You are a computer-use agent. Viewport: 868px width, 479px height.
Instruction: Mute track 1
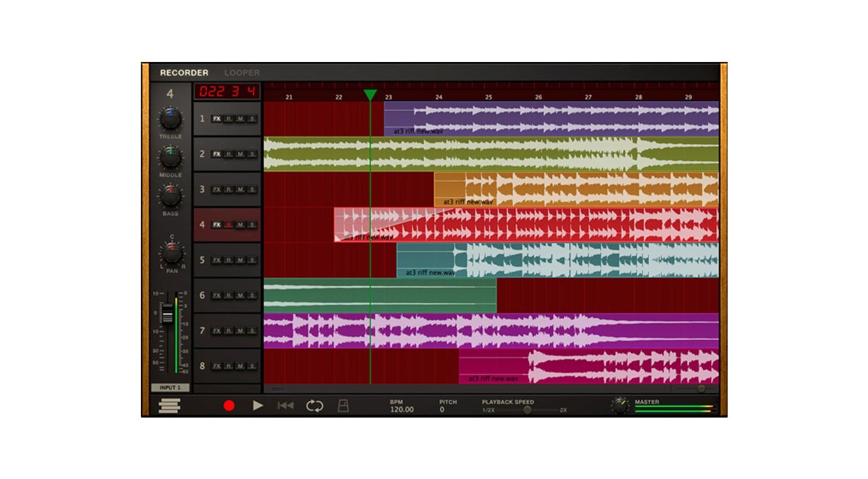point(240,119)
